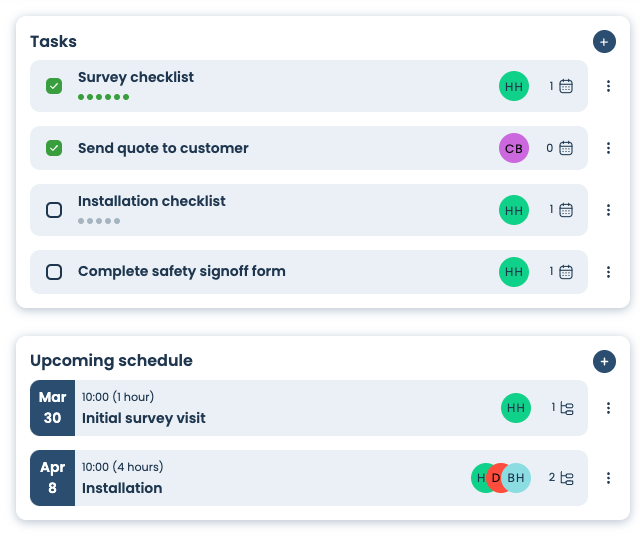Click the BH avatar on Installation event
640x536 pixels.
click(518, 478)
